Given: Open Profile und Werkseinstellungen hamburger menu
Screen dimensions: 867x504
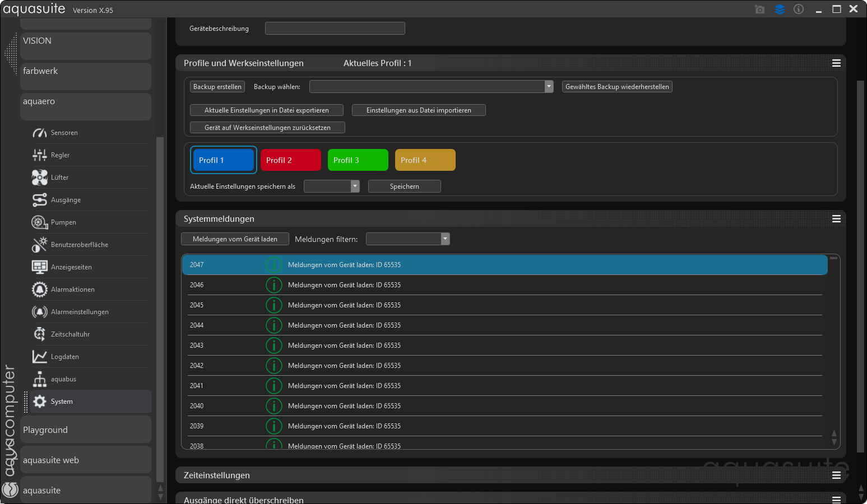Looking at the screenshot, I should (836, 63).
